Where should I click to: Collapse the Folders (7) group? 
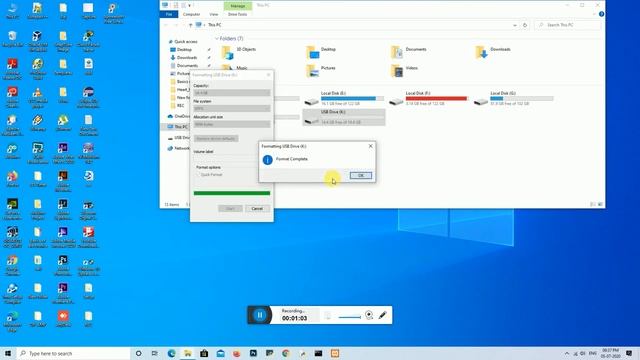217,38
